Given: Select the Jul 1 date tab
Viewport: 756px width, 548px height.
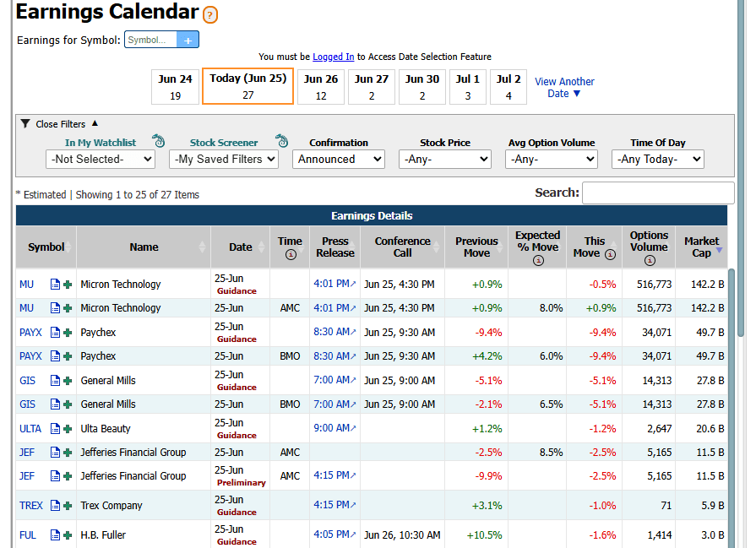Looking at the screenshot, I should (468, 87).
